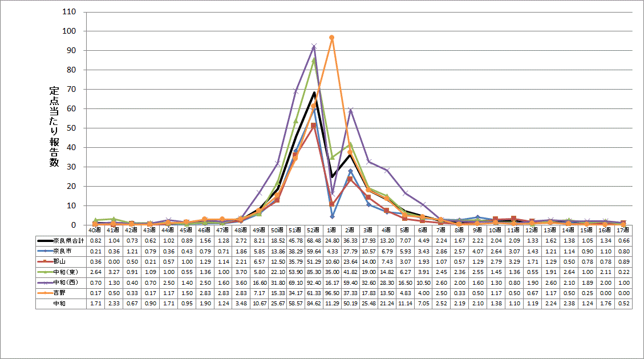644x359 pixels.
Task: Click the 奈良市 blue legend marker
Action: coord(44,251)
